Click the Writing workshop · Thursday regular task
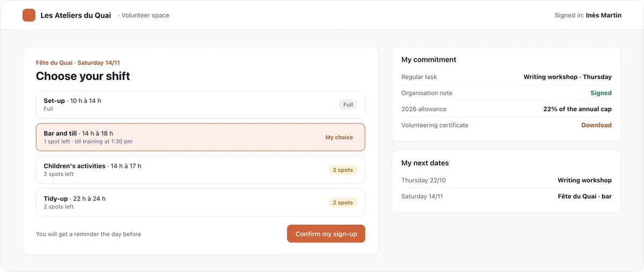644x272 pixels. [568, 77]
